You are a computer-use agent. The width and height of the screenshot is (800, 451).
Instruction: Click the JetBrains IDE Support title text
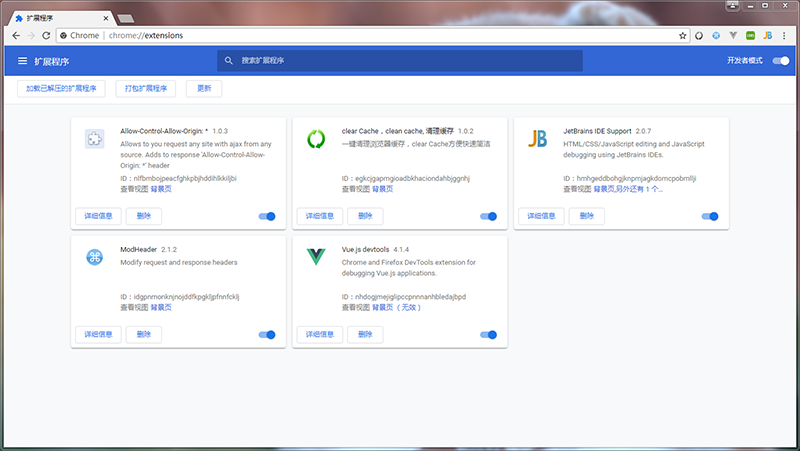pyautogui.click(x=597, y=131)
